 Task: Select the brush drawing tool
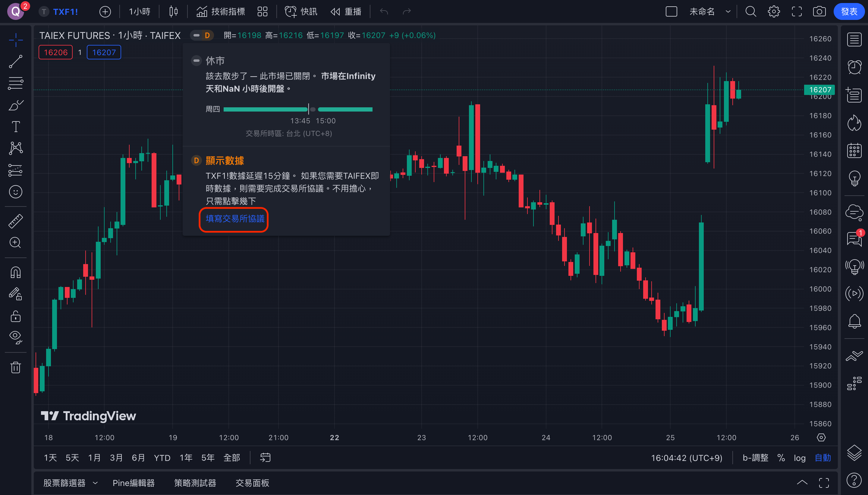(16, 105)
